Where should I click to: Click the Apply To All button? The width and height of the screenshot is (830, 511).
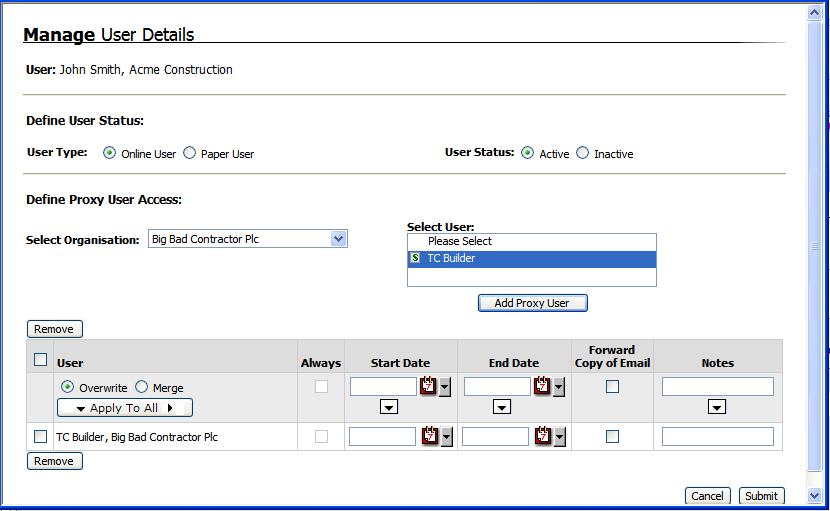tap(125, 408)
